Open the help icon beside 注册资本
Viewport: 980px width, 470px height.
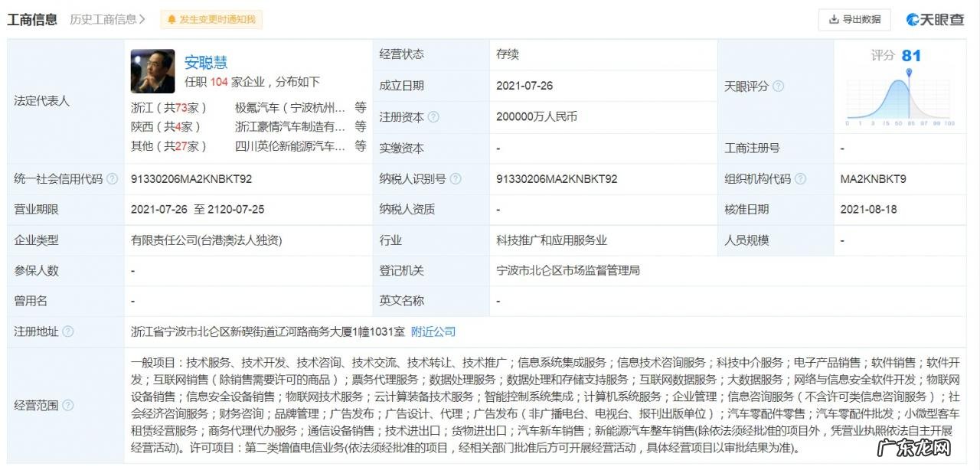(433, 117)
